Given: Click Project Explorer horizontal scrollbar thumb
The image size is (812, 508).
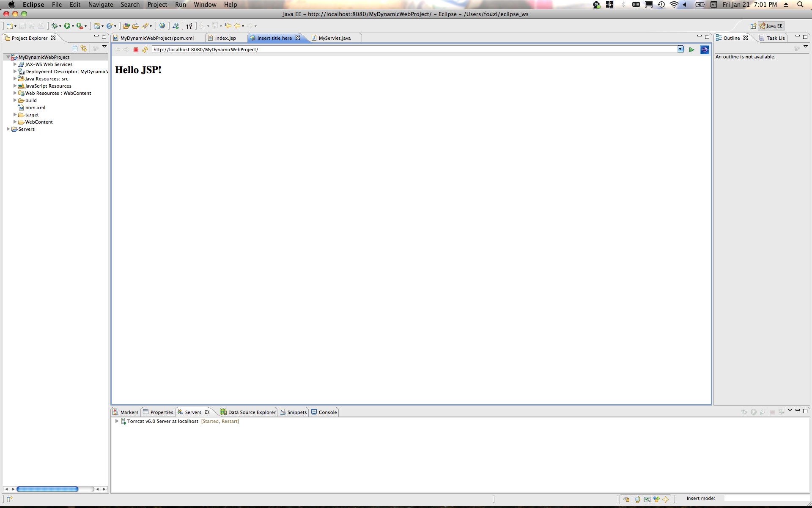Looking at the screenshot, I should [x=47, y=489].
